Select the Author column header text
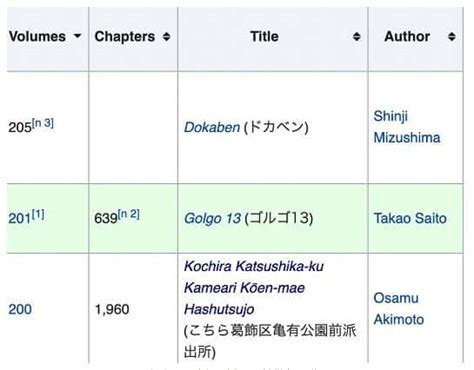Screen dimensions: 474x370 click(407, 36)
